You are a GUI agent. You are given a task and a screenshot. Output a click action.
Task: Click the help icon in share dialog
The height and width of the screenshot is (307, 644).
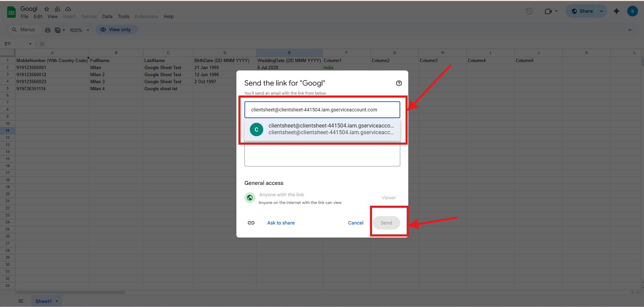[399, 83]
